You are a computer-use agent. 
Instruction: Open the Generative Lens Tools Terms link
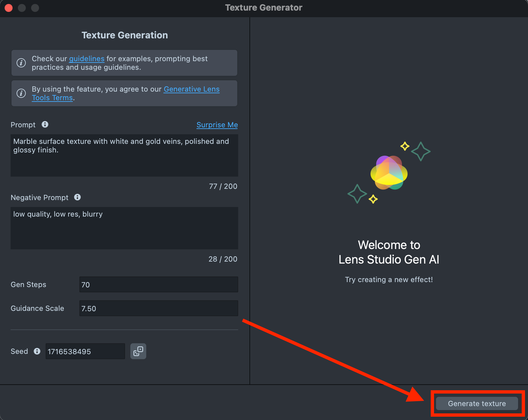tap(192, 89)
